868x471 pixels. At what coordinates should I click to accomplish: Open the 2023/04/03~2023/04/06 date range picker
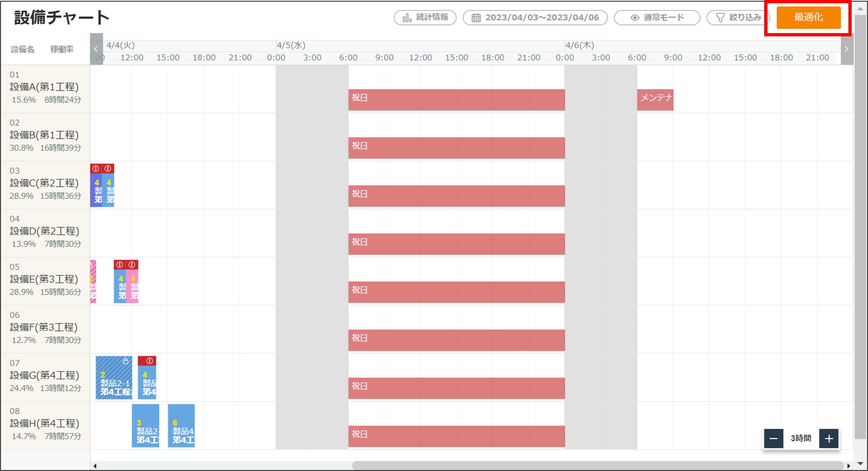(x=535, y=17)
